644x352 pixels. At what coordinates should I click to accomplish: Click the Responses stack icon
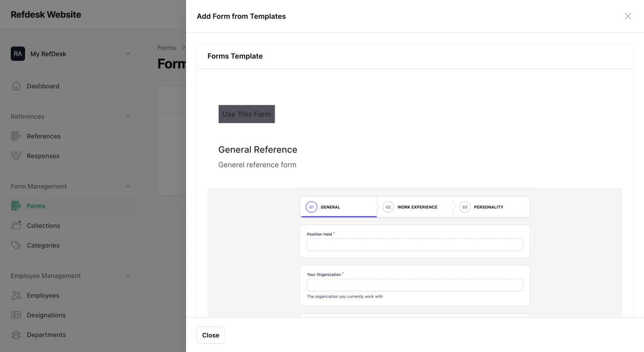[x=16, y=156]
